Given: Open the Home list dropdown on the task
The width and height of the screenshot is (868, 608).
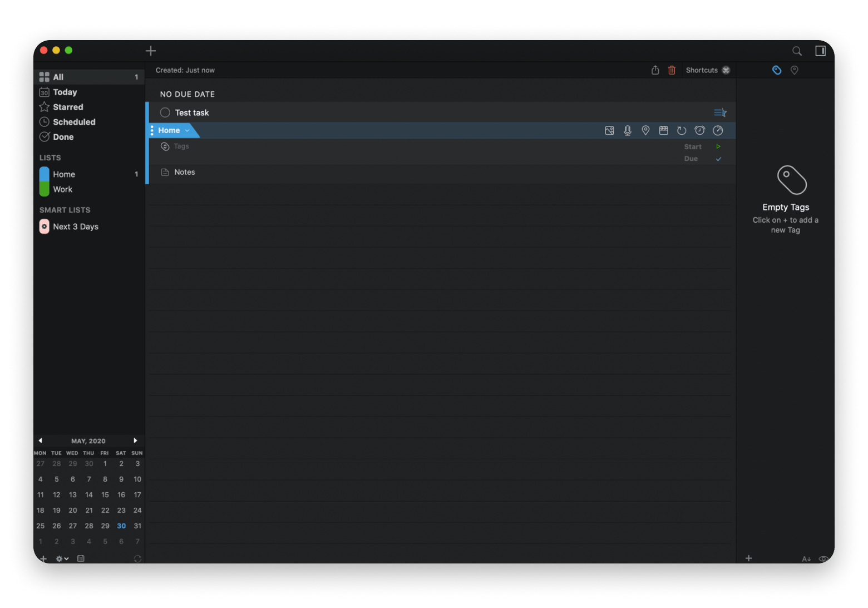Looking at the screenshot, I should [x=188, y=131].
